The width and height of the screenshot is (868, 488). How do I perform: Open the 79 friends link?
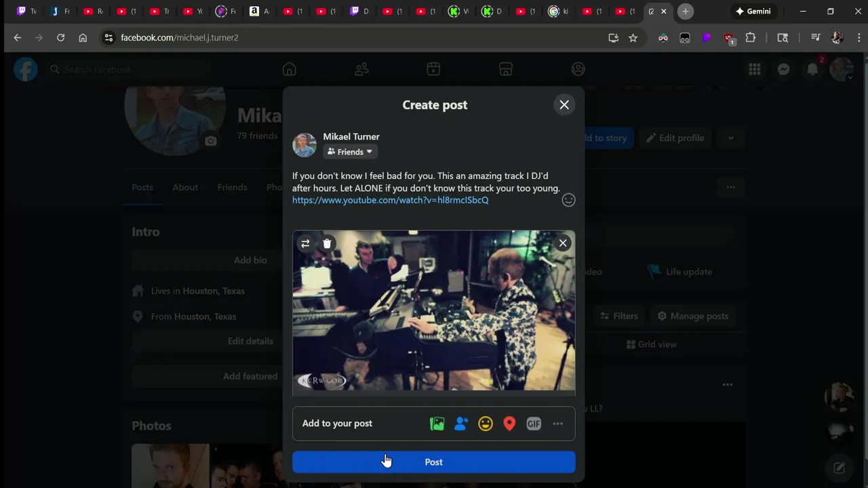pyautogui.click(x=257, y=136)
